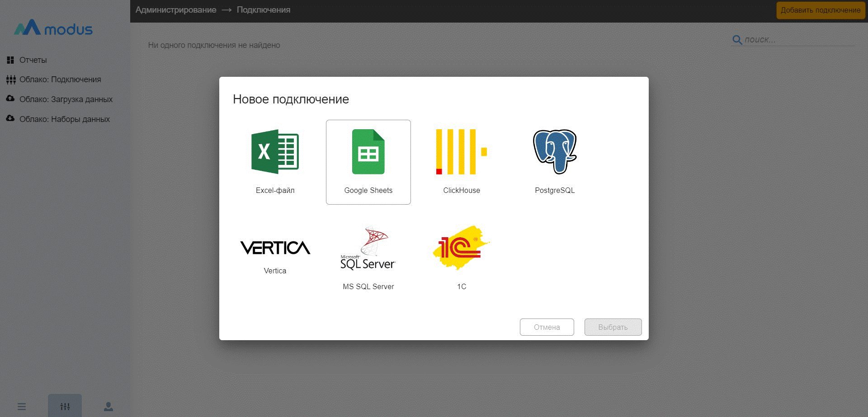Viewport: 868px width, 417px height.
Task: Navigate to Облако: Наборы данных
Action: [x=64, y=119]
